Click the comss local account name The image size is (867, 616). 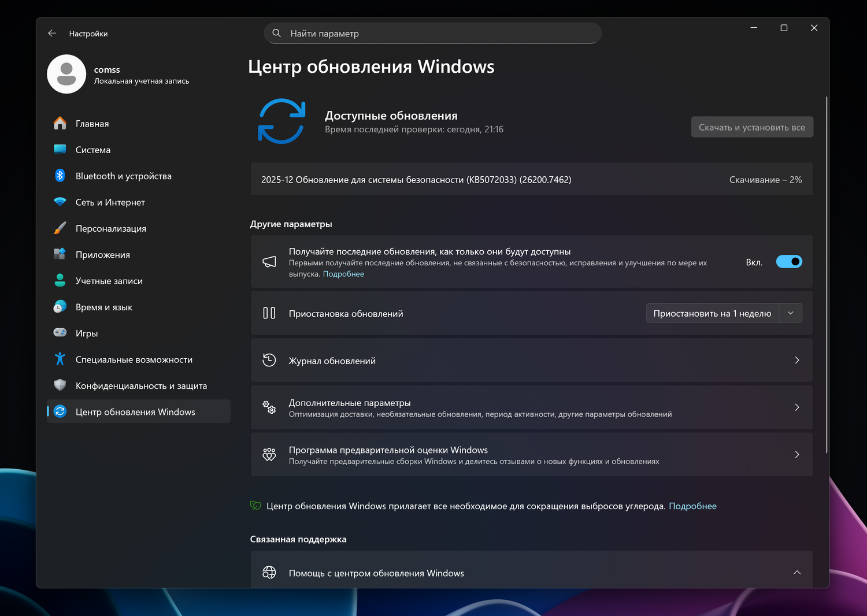[107, 70]
